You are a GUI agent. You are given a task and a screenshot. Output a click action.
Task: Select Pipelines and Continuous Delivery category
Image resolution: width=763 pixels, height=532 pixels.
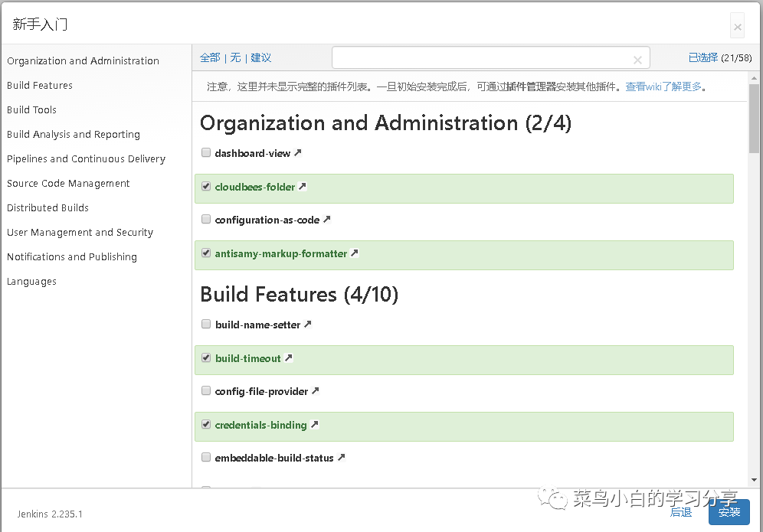(86, 159)
